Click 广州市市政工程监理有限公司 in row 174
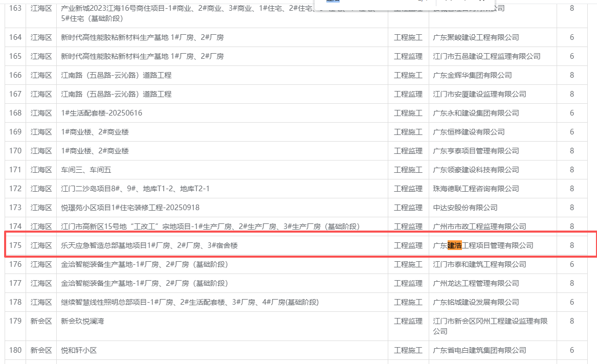Screen dimensions: 597x364 479,226
